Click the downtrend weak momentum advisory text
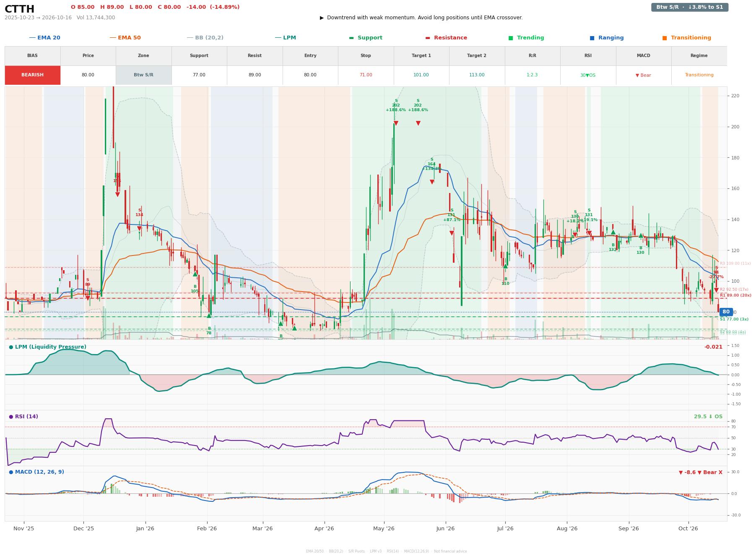Viewport: 756px width, 558px height. pos(421,18)
